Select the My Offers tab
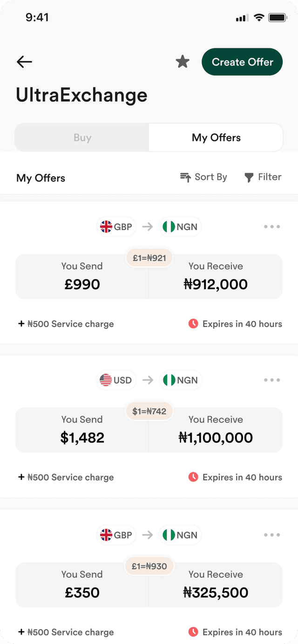The image size is (298, 644). [x=216, y=138]
